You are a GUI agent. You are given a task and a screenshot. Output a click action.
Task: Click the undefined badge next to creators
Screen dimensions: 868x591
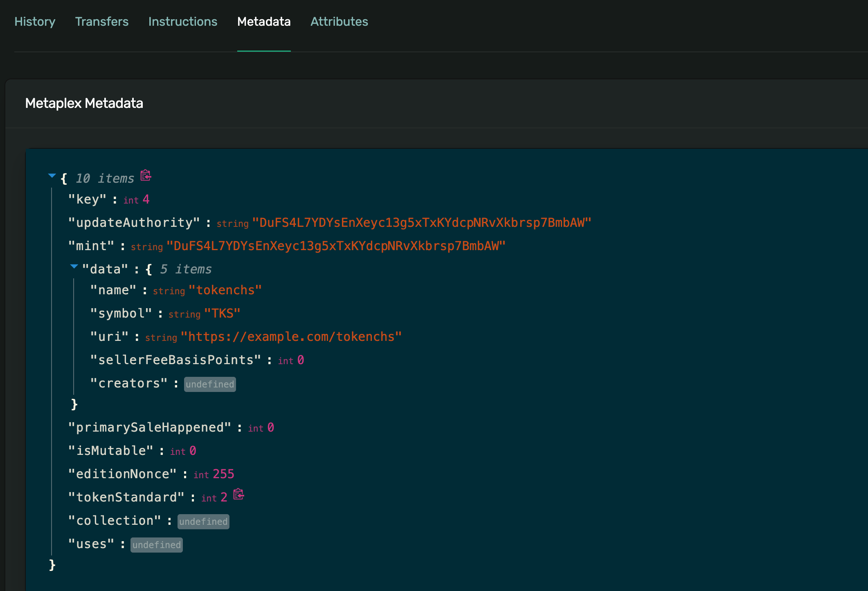click(210, 384)
